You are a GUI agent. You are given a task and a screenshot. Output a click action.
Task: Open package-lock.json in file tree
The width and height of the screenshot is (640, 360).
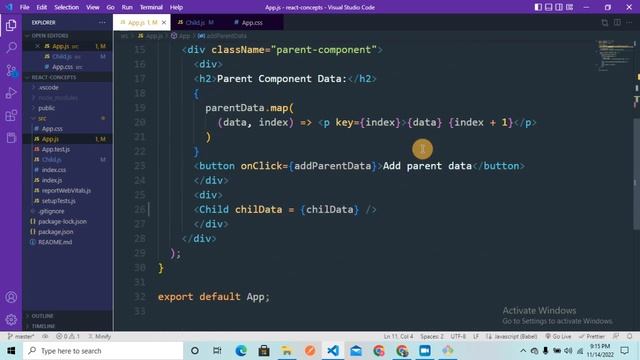click(62, 221)
